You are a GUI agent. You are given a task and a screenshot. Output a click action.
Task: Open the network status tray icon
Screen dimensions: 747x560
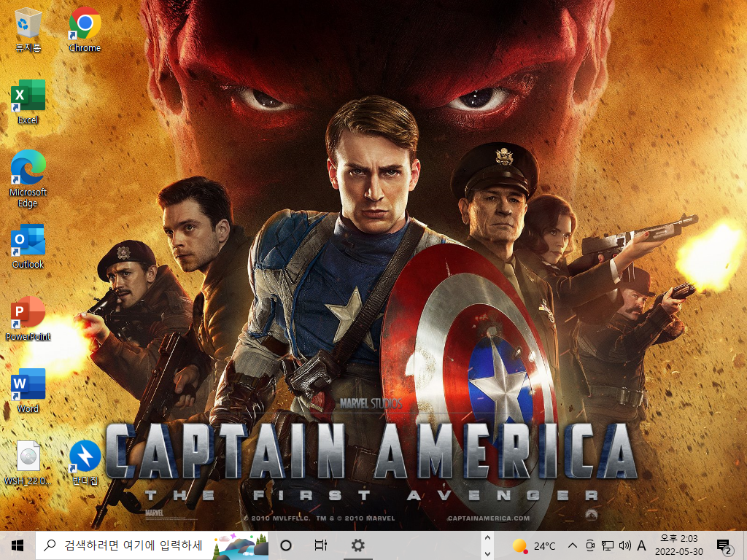608,545
